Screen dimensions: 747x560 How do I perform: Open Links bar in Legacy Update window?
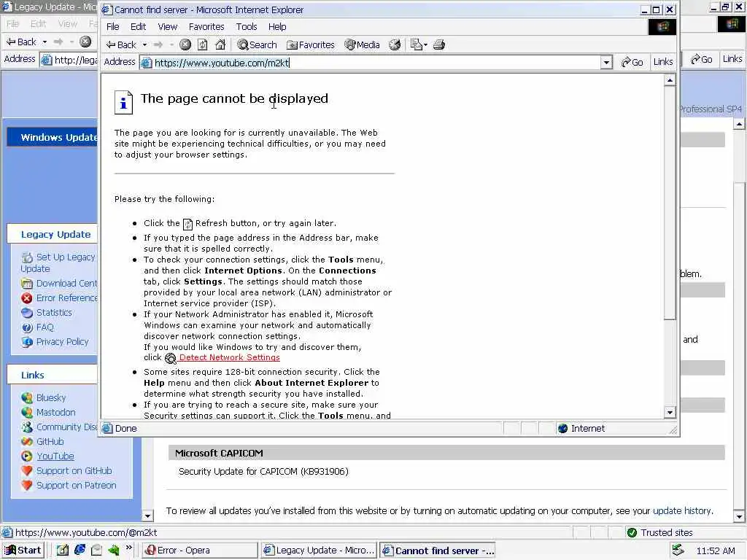click(732, 58)
